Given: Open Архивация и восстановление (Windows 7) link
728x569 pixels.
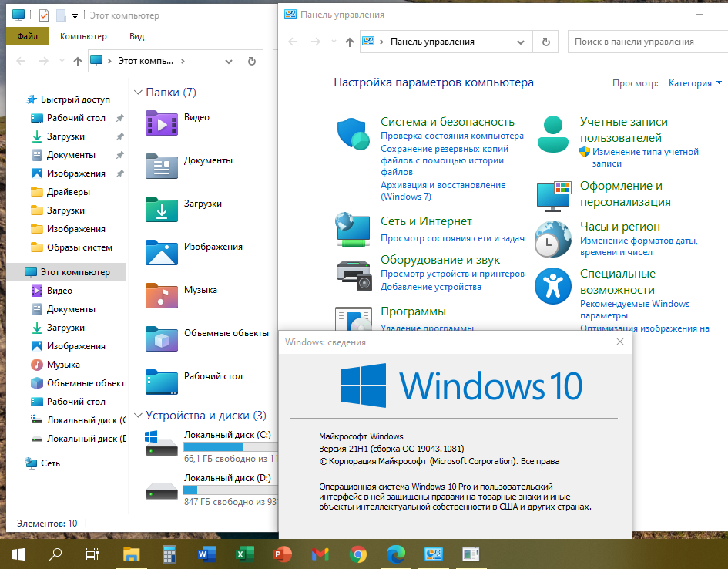Looking at the screenshot, I should 443,190.
